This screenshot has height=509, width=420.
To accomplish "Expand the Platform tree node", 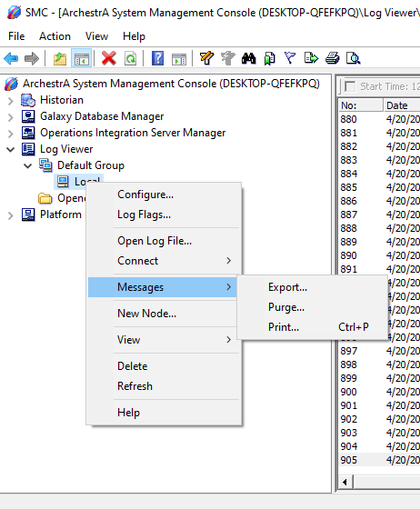I will 11,215.
